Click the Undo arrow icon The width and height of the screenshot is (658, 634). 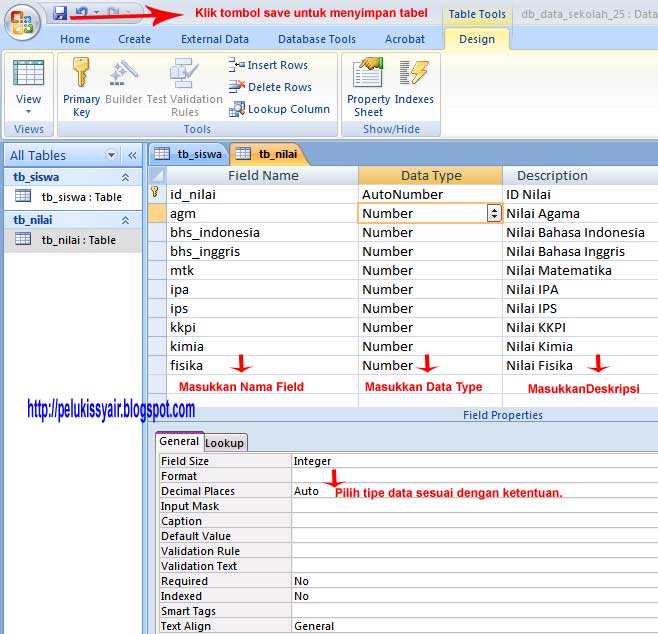(82, 13)
